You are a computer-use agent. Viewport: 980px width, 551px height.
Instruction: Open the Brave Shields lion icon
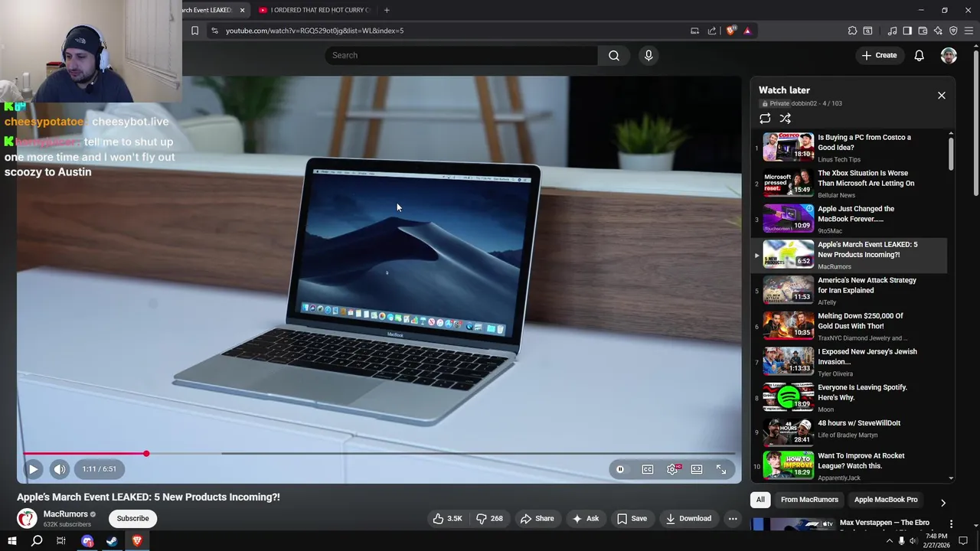[x=730, y=31]
